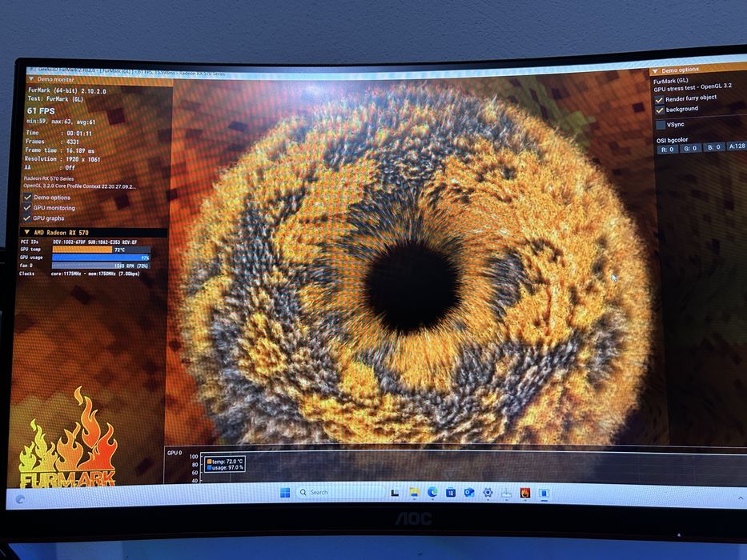Open Microsoft Store from taskbar
The width and height of the screenshot is (747, 560).
coord(451,492)
